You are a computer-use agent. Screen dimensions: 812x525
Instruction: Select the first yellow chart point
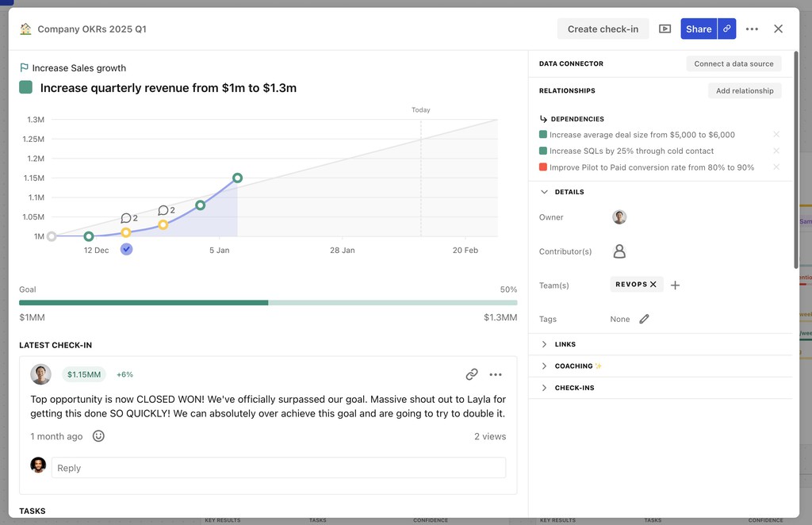pyautogui.click(x=126, y=232)
